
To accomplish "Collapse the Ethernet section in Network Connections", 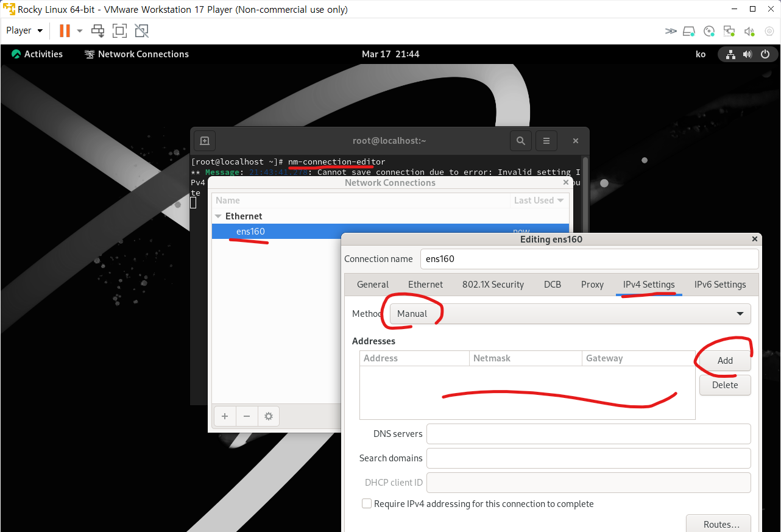I will tap(218, 216).
